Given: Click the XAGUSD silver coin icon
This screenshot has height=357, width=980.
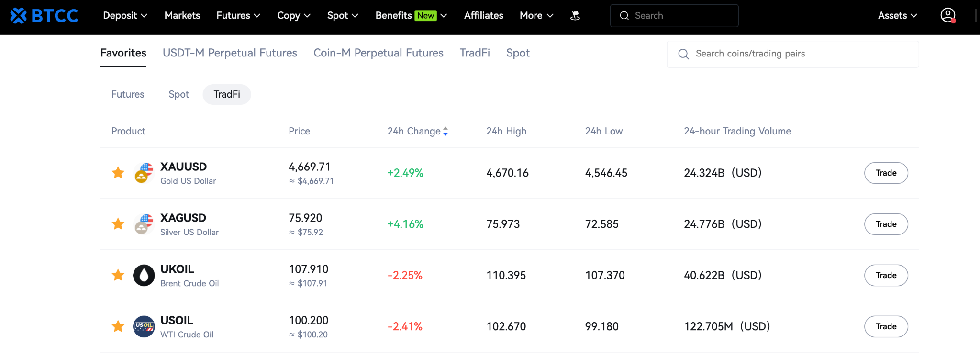Looking at the screenshot, I should coord(144,224).
